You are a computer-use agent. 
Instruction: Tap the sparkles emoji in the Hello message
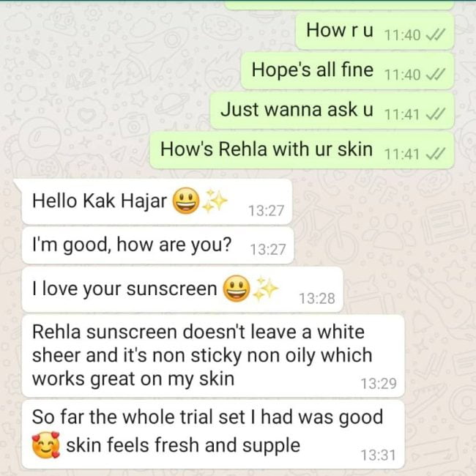215,201
